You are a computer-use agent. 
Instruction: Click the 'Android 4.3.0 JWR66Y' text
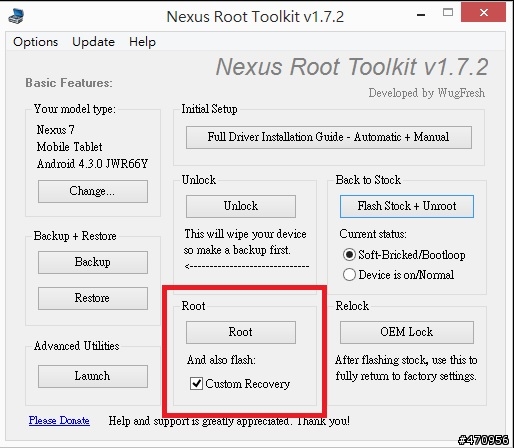(x=92, y=164)
